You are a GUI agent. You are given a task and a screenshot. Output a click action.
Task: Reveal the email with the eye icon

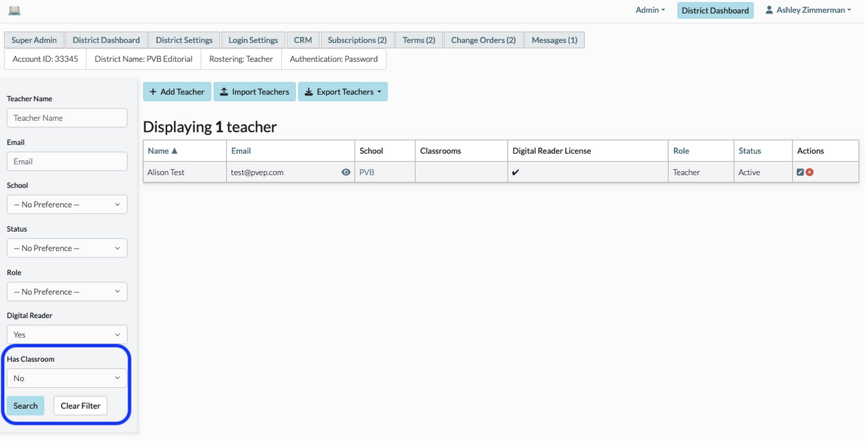click(346, 173)
